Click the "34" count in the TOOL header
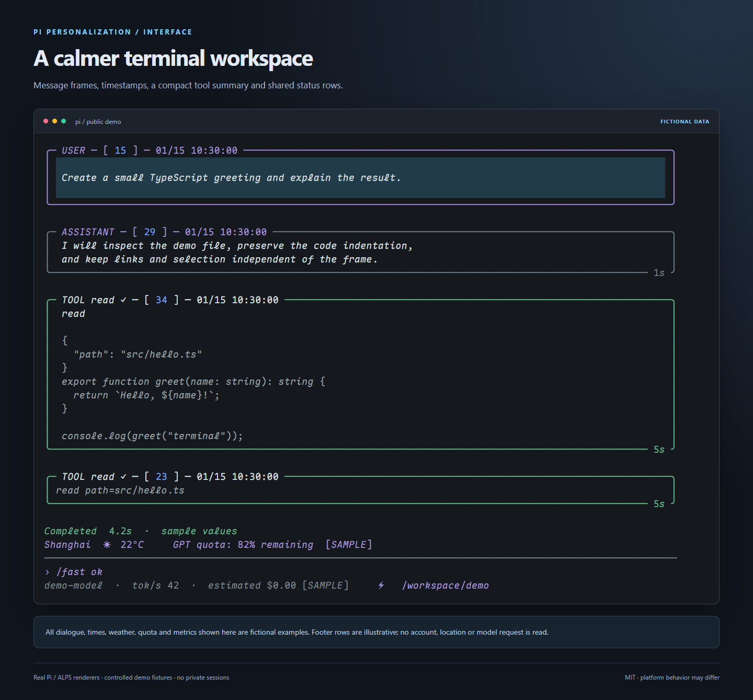The width and height of the screenshot is (753, 700). pyautogui.click(x=162, y=300)
